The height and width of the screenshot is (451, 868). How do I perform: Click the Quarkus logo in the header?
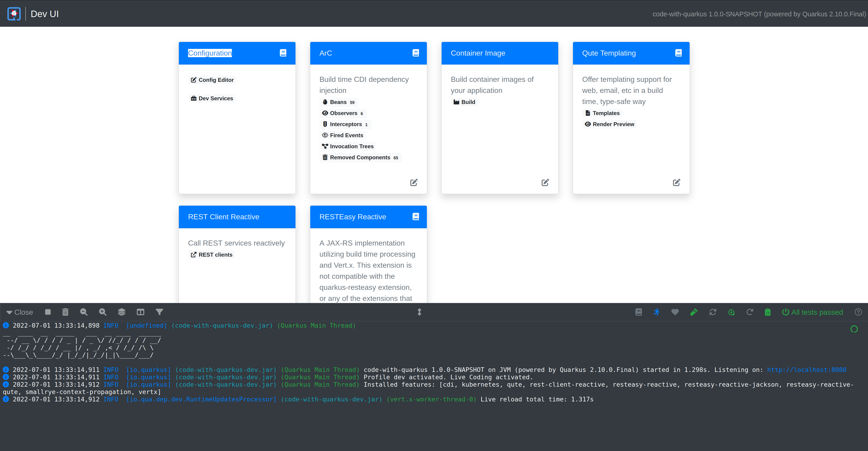pyautogui.click(x=14, y=13)
